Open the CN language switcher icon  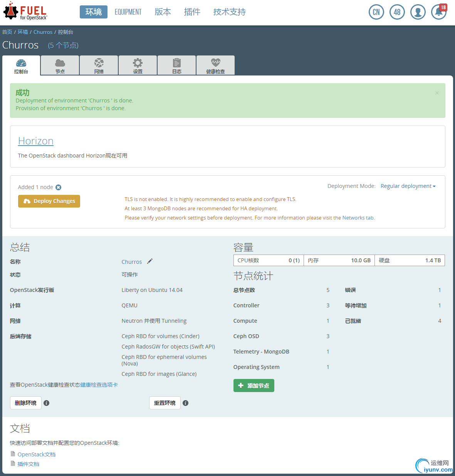376,12
